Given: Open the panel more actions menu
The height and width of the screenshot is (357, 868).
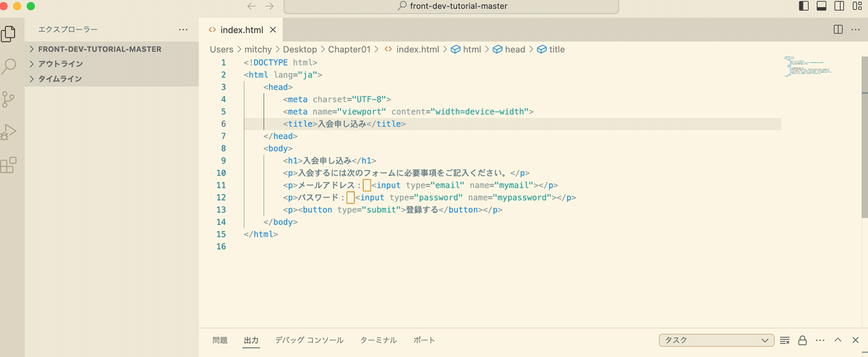Looking at the screenshot, I should click(x=820, y=340).
